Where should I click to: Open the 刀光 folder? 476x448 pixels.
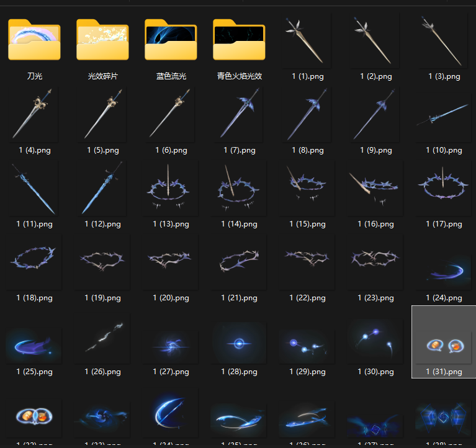click(35, 40)
